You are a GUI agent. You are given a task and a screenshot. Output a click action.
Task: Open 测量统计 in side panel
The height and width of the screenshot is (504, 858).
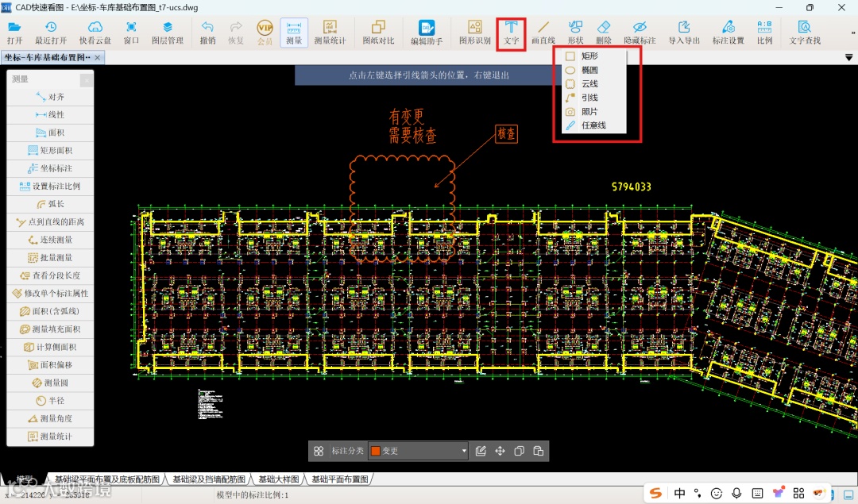click(50, 437)
